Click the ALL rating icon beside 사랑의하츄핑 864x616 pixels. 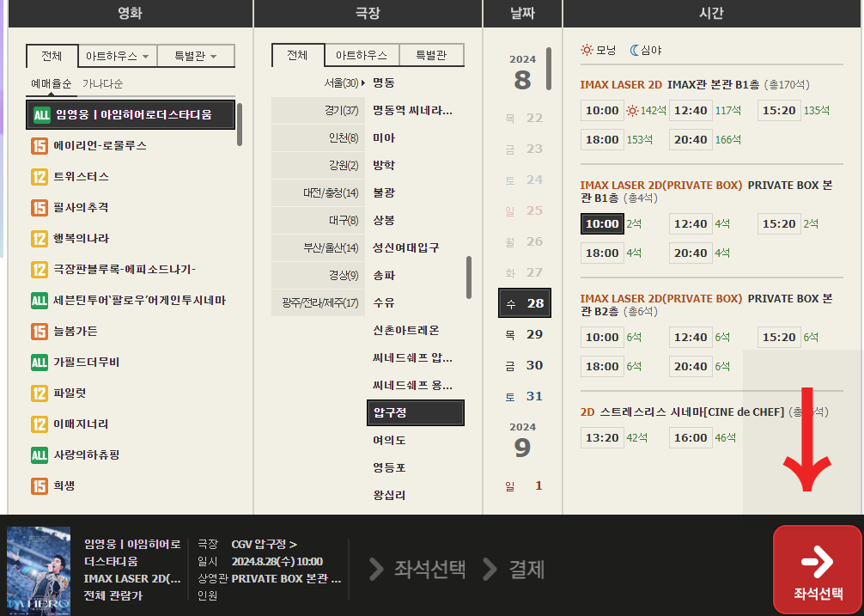tap(40, 455)
